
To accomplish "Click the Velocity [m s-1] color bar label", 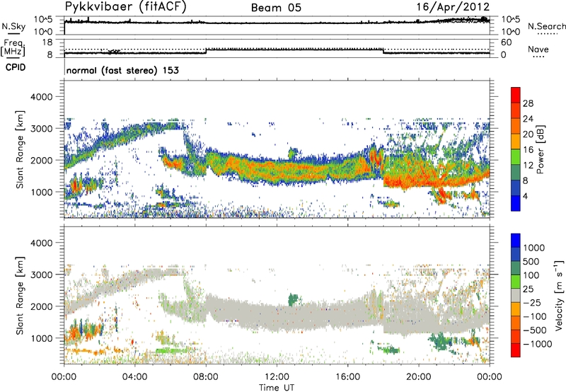I will tap(558, 295).
